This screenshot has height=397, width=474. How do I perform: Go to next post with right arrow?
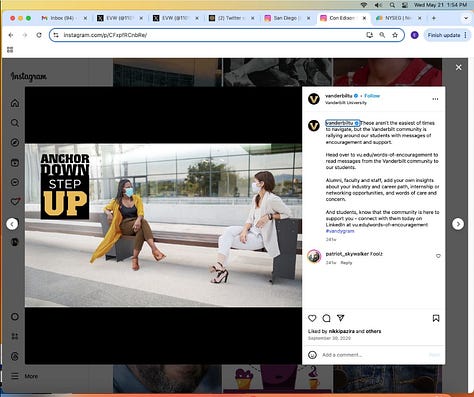pyautogui.click(x=458, y=224)
